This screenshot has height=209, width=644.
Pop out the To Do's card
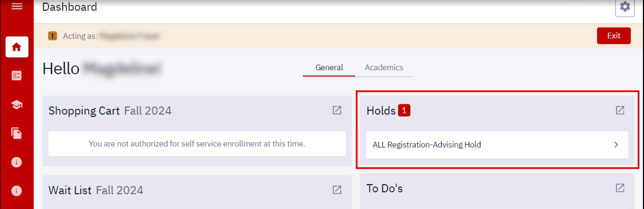point(620,188)
